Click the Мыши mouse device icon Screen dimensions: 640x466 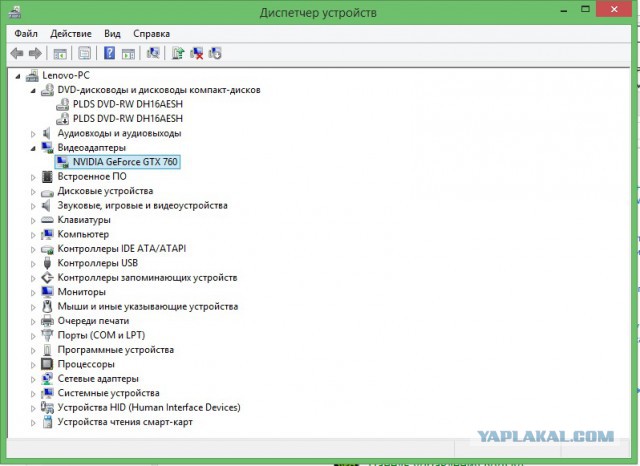click(x=47, y=306)
